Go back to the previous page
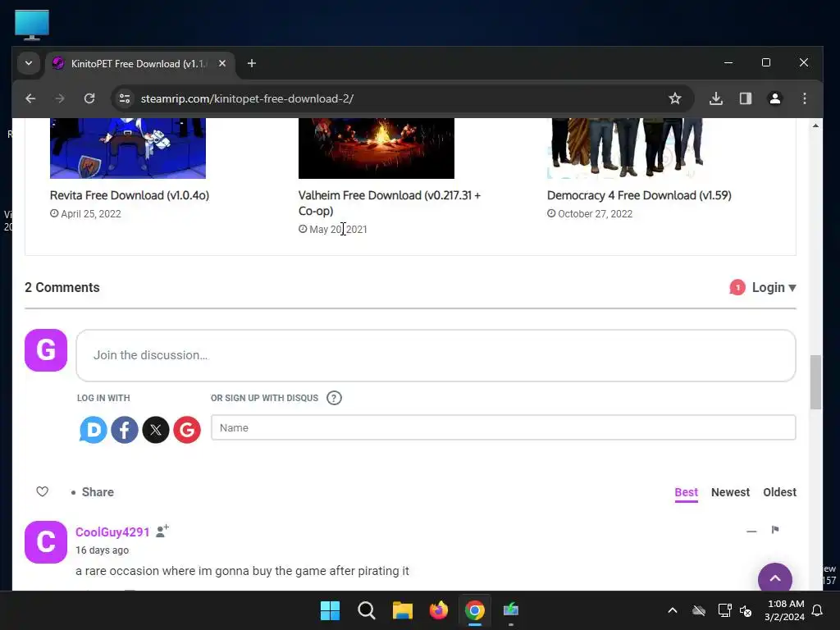 [30, 98]
